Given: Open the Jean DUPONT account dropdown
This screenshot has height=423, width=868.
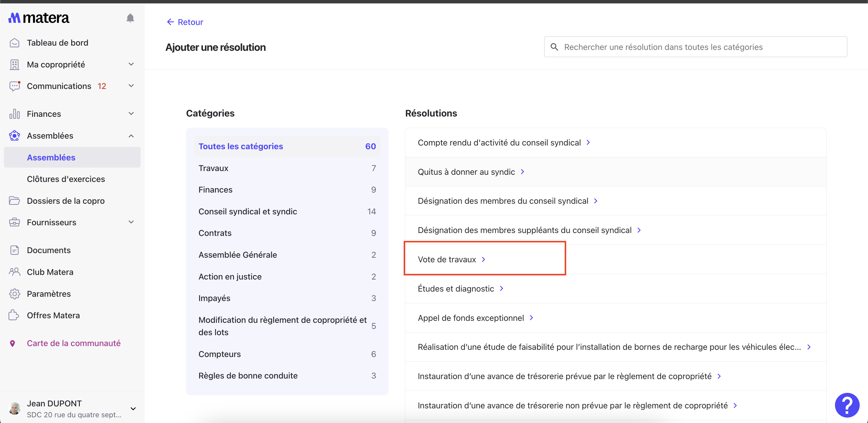Looking at the screenshot, I should (133, 409).
